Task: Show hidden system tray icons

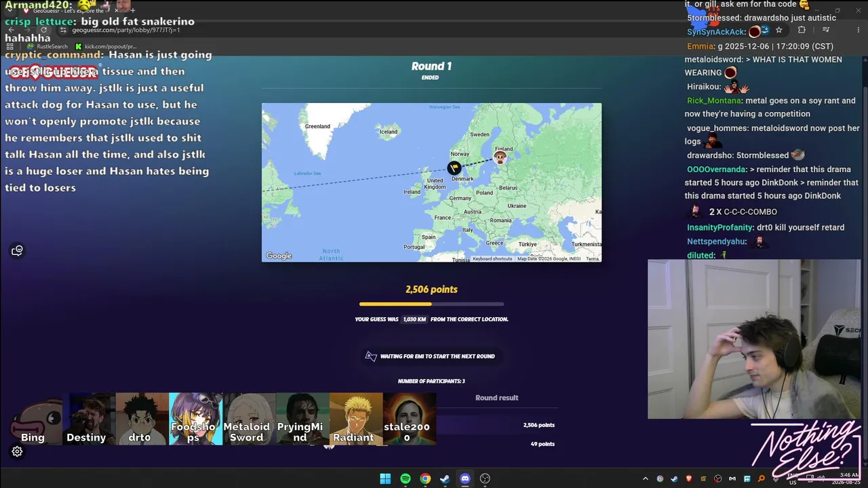Action: (646, 479)
